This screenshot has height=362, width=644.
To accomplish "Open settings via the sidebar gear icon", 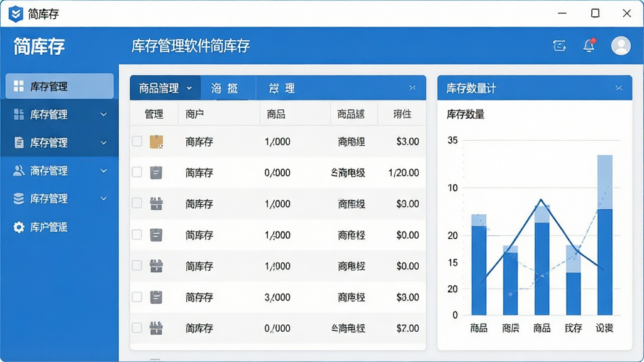I will (x=18, y=227).
